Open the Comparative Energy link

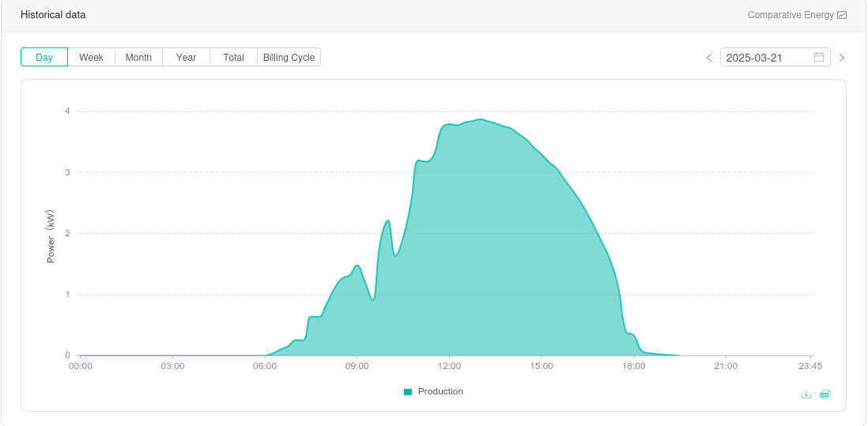(x=791, y=15)
